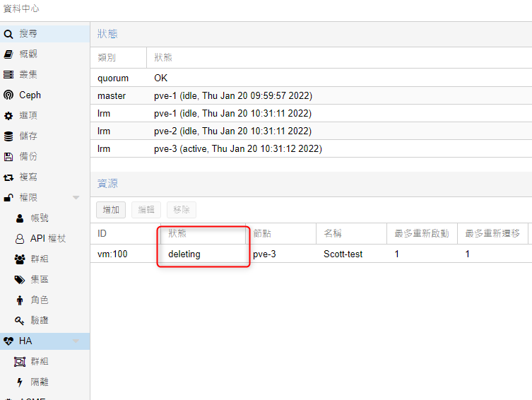This screenshot has width=532, height=400.
Task: Collapse the HA section arrow
Action: tap(76, 341)
